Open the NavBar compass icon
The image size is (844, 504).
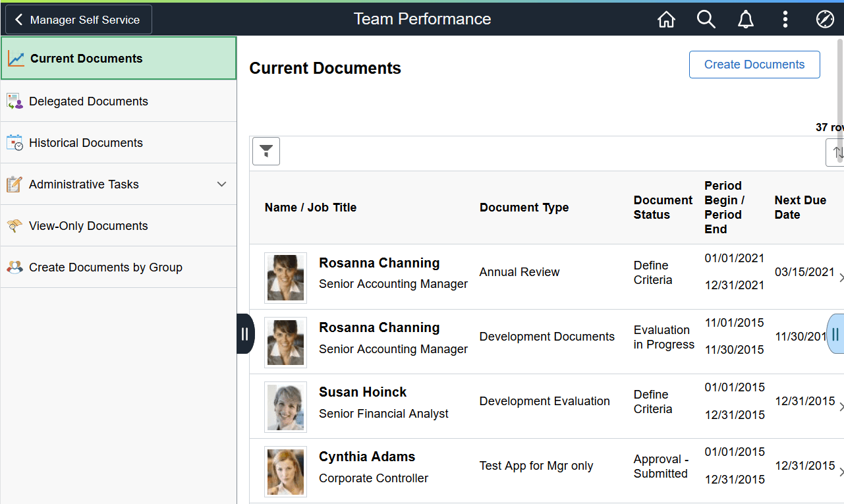click(x=825, y=19)
